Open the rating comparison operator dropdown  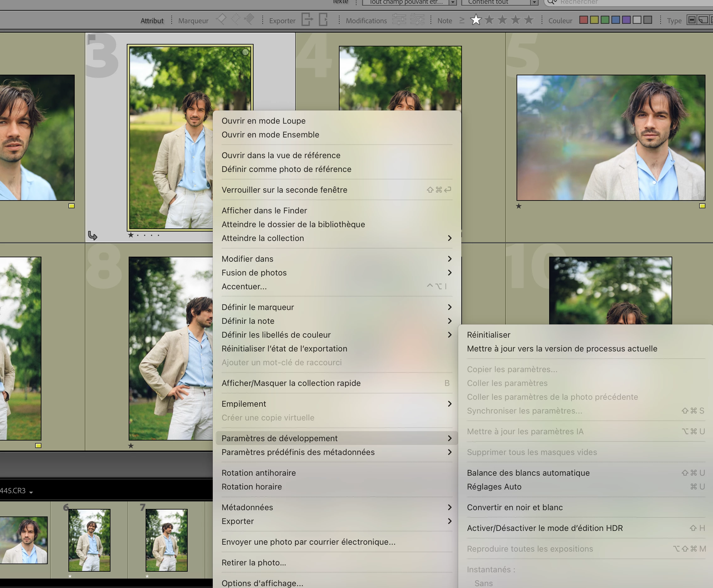pyautogui.click(x=462, y=20)
